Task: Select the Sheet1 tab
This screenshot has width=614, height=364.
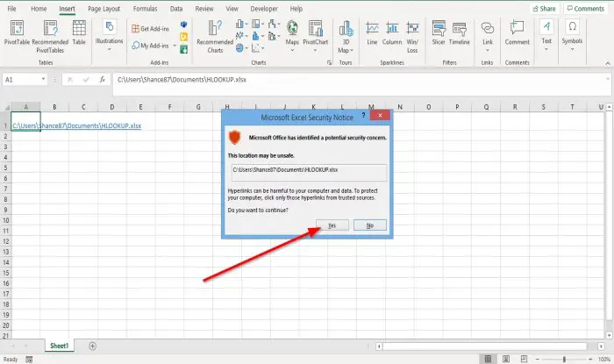Action: pos(59,346)
